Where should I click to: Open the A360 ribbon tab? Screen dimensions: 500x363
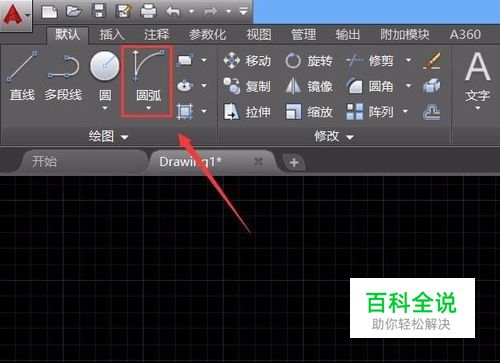pos(465,35)
